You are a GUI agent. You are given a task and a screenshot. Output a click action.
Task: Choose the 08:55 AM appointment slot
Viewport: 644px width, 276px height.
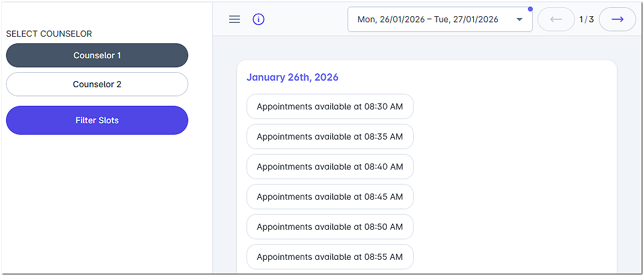(330, 257)
